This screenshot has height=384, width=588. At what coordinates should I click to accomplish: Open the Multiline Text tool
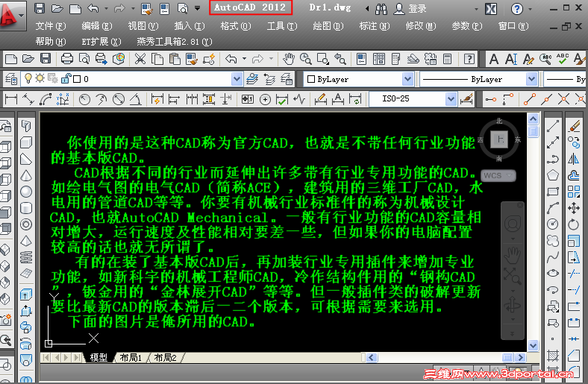tap(494, 59)
